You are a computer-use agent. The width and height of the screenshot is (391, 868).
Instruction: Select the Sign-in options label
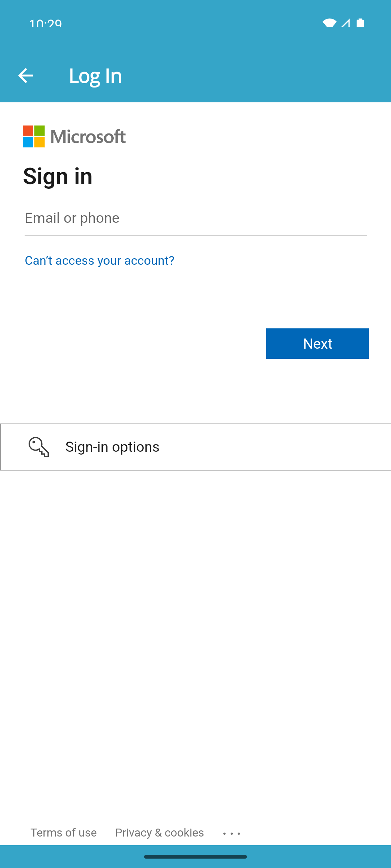coord(112,447)
